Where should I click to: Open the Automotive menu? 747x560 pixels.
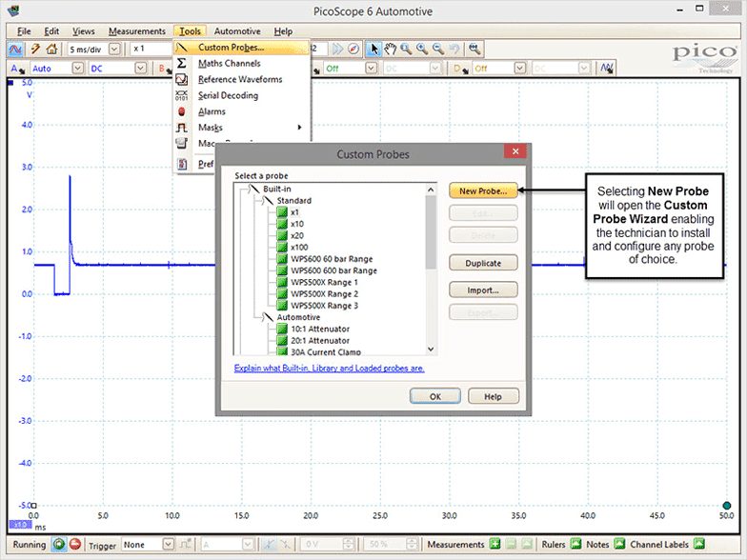236,30
